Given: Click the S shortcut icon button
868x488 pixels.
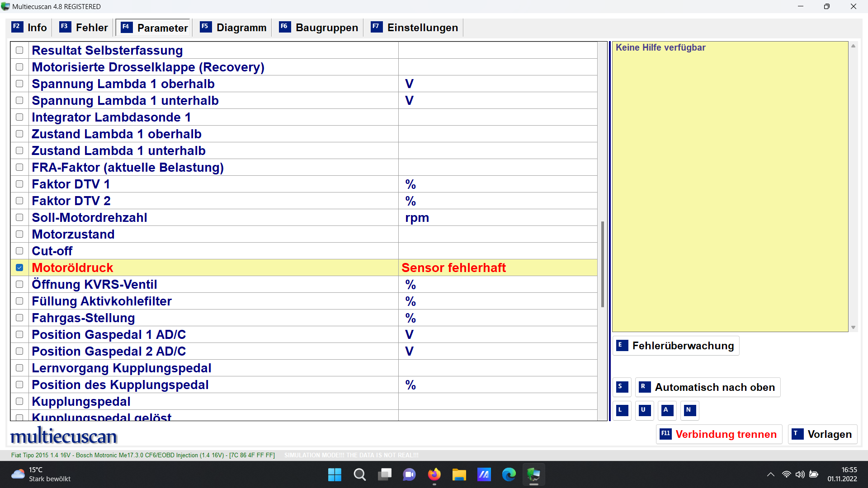Looking at the screenshot, I should click(622, 387).
